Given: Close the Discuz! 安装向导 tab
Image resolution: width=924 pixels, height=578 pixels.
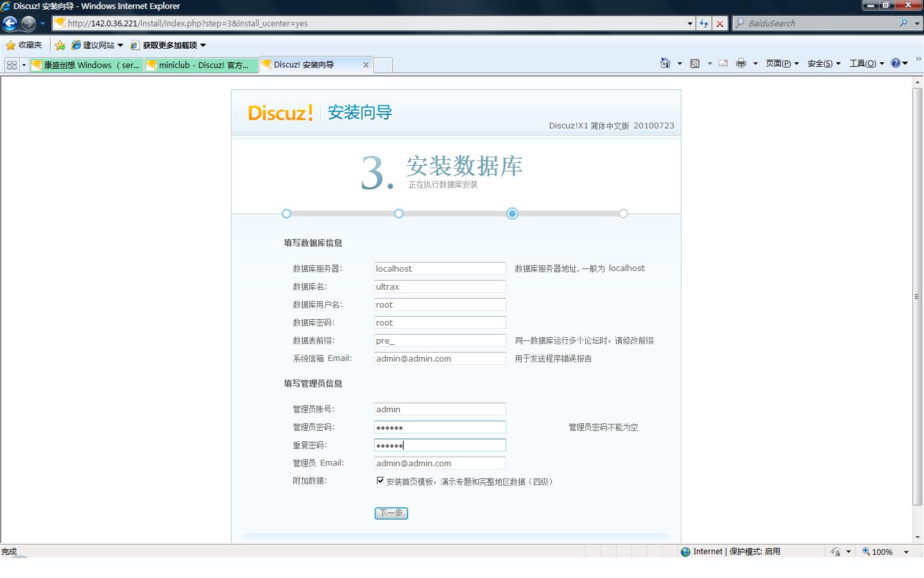Looking at the screenshot, I should 366,65.
